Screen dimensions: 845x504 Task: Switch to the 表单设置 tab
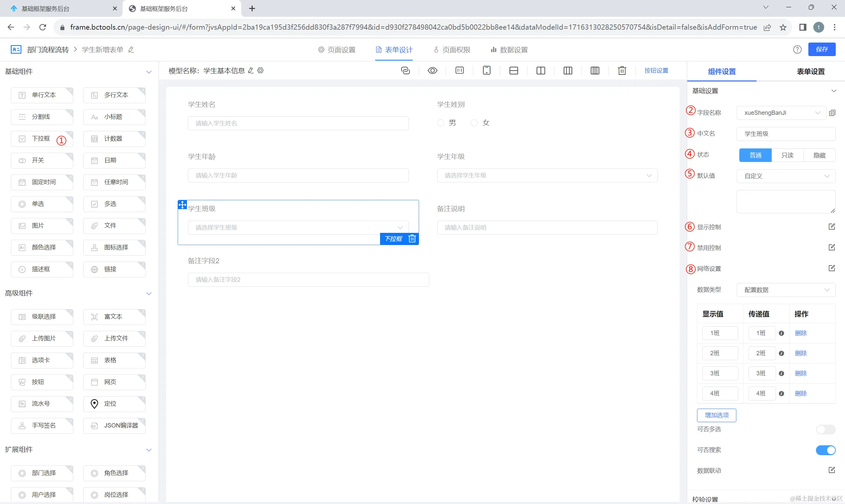[811, 72]
